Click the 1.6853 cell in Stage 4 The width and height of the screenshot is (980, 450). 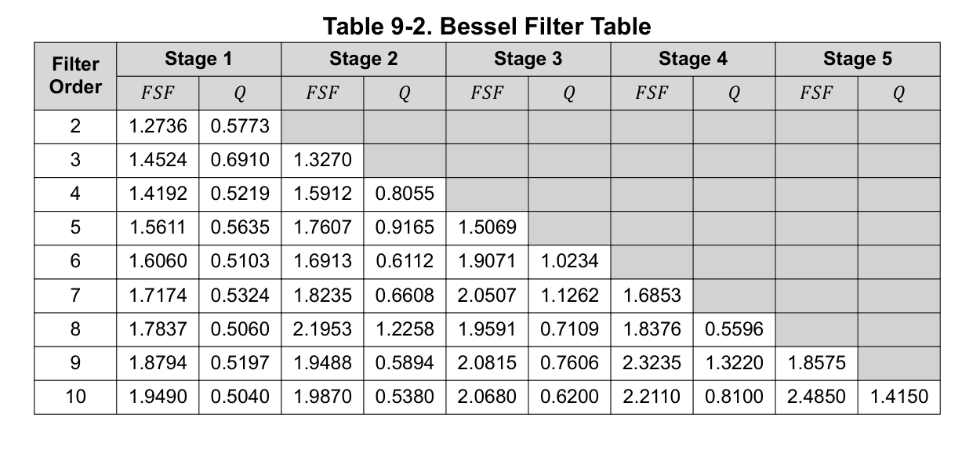pyautogui.click(x=652, y=296)
